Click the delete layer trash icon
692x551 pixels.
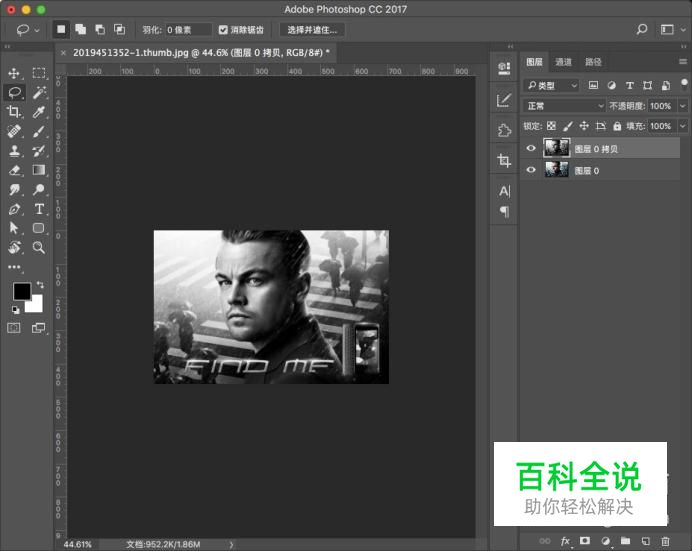[x=666, y=541]
